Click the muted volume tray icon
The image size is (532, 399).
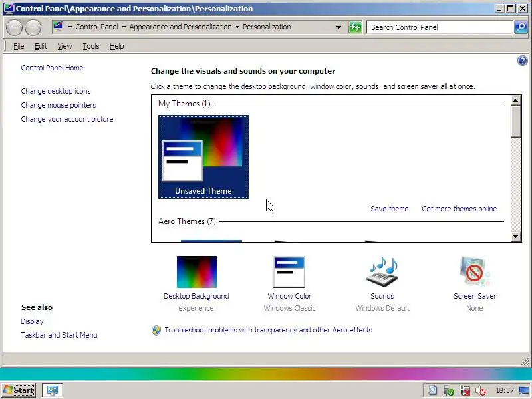click(481, 390)
